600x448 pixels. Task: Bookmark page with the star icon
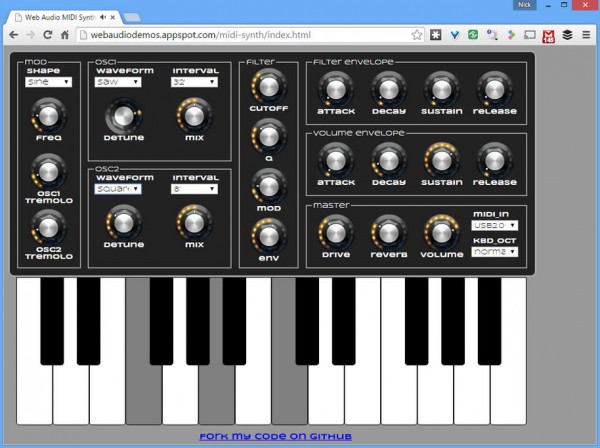[417, 35]
